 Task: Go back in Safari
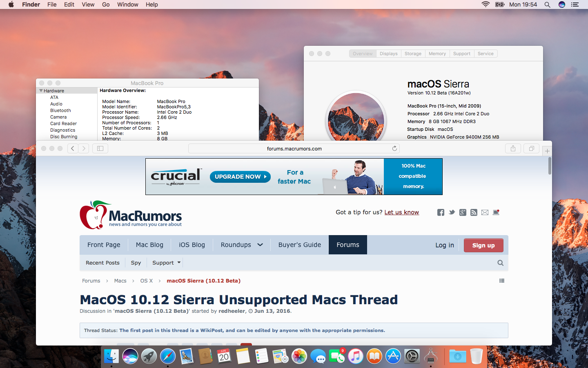coord(73,148)
